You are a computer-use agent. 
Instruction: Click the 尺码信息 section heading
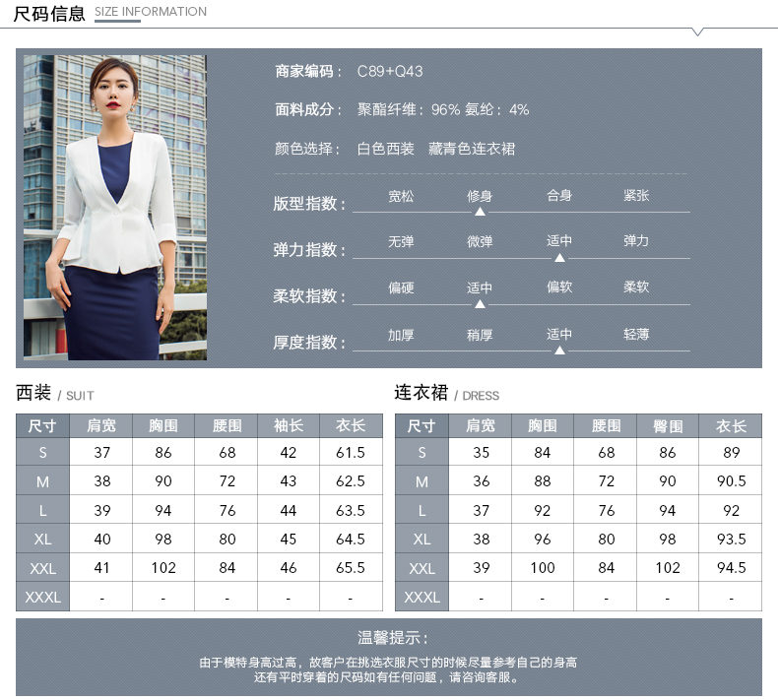49,13
